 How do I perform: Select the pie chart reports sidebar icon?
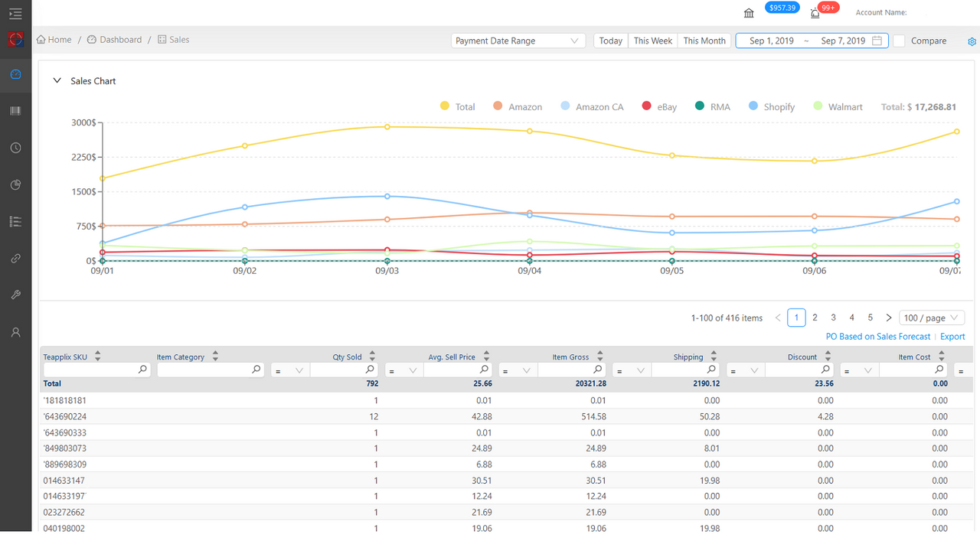(x=15, y=184)
